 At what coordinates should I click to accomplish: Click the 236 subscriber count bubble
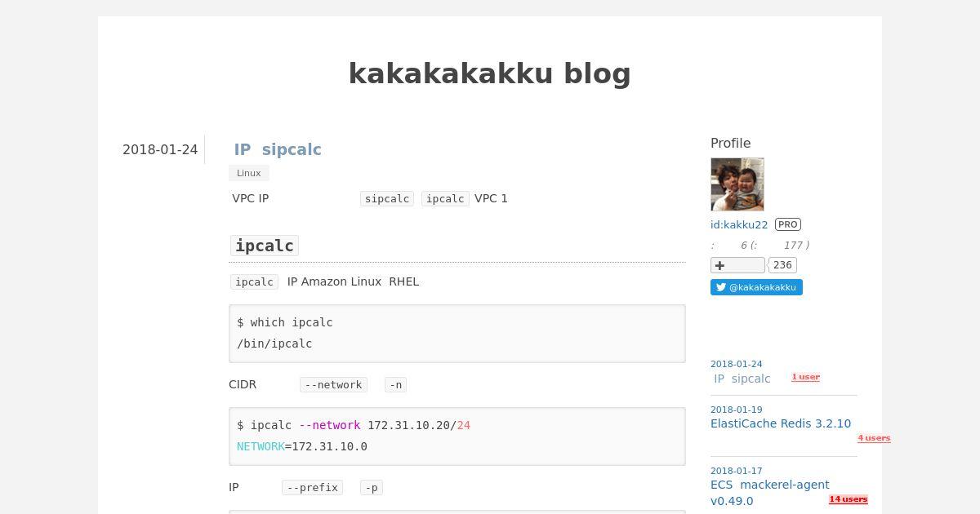(782, 265)
